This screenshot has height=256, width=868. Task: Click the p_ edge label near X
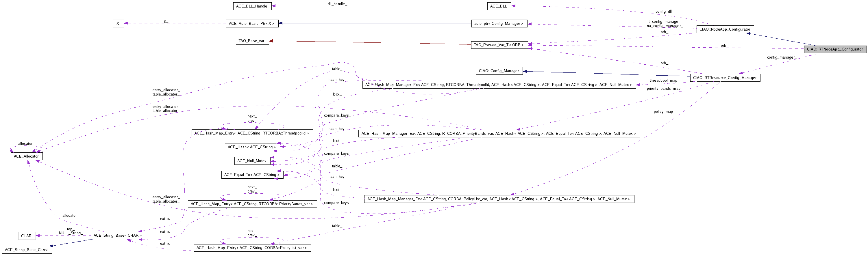[166, 22]
